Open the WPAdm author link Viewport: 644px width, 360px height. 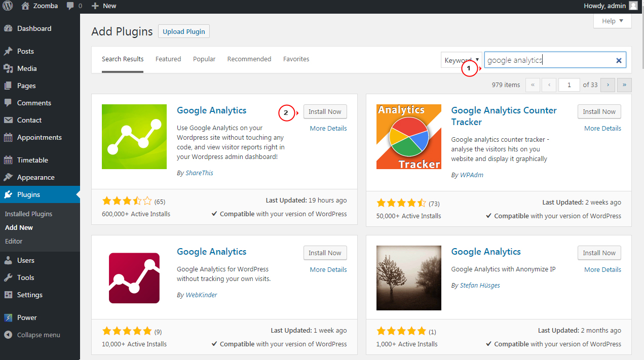[472, 175]
